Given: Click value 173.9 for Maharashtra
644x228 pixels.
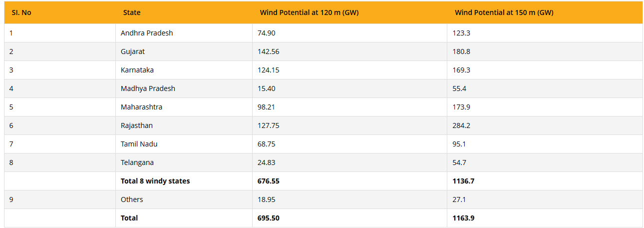Looking at the screenshot, I should [461, 107].
